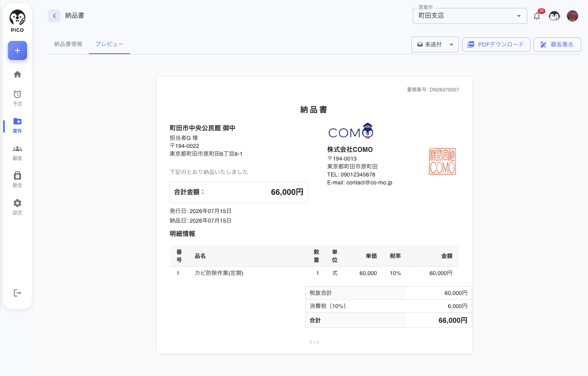
Task: Click the 税率 column header
Action: 395,256
